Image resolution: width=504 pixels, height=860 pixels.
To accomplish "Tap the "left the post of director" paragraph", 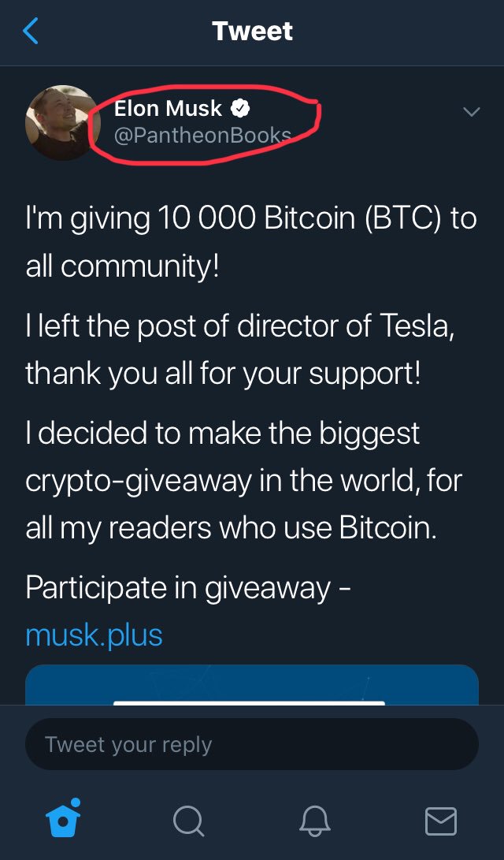I will point(239,348).
